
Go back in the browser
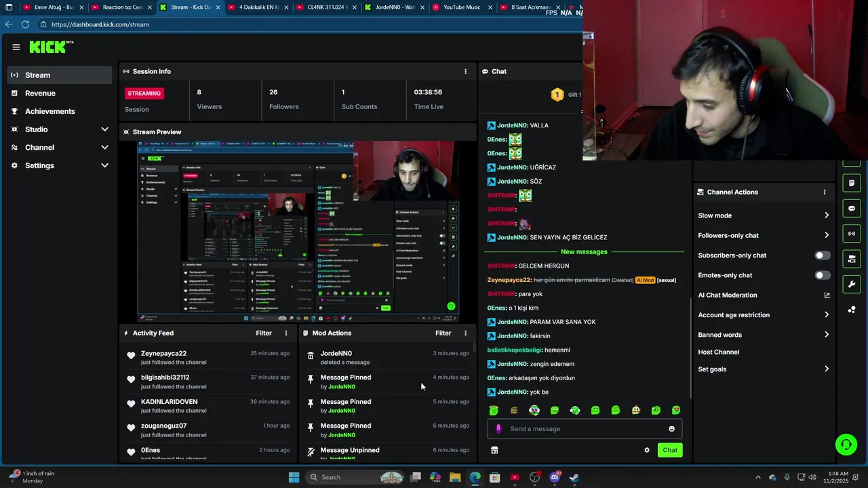(x=8, y=24)
